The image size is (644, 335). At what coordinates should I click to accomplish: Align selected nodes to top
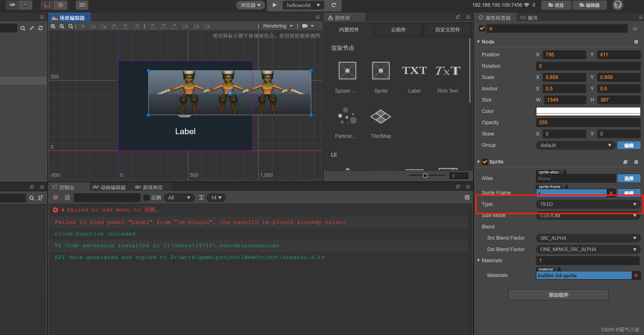pyautogui.click(x=82, y=26)
